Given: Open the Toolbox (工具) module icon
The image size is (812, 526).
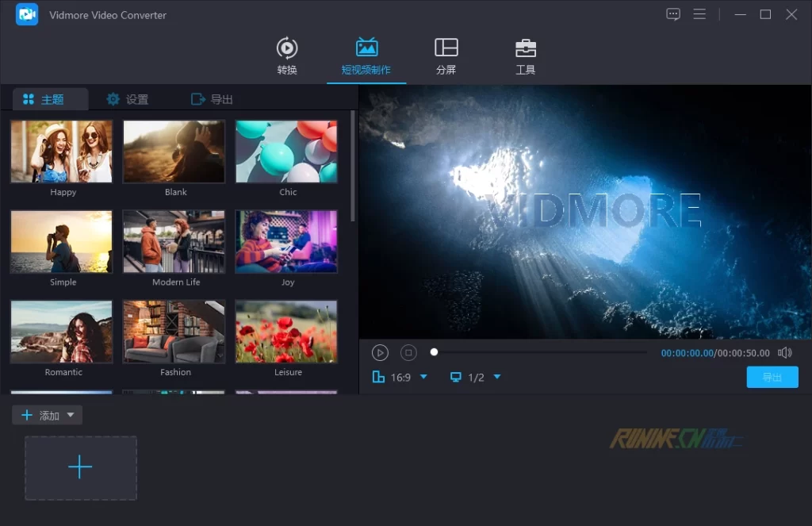Looking at the screenshot, I should coord(525,49).
